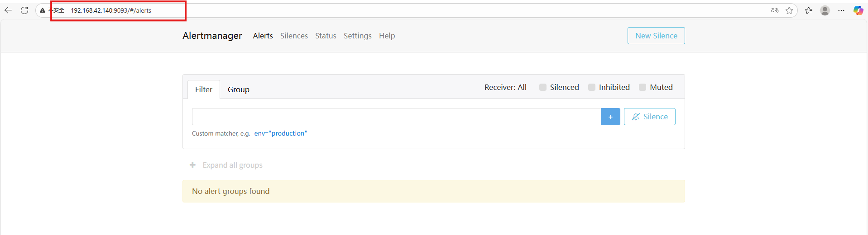This screenshot has height=235, width=868.
Task: Check the Muted checkbox
Action: [643, 87]
